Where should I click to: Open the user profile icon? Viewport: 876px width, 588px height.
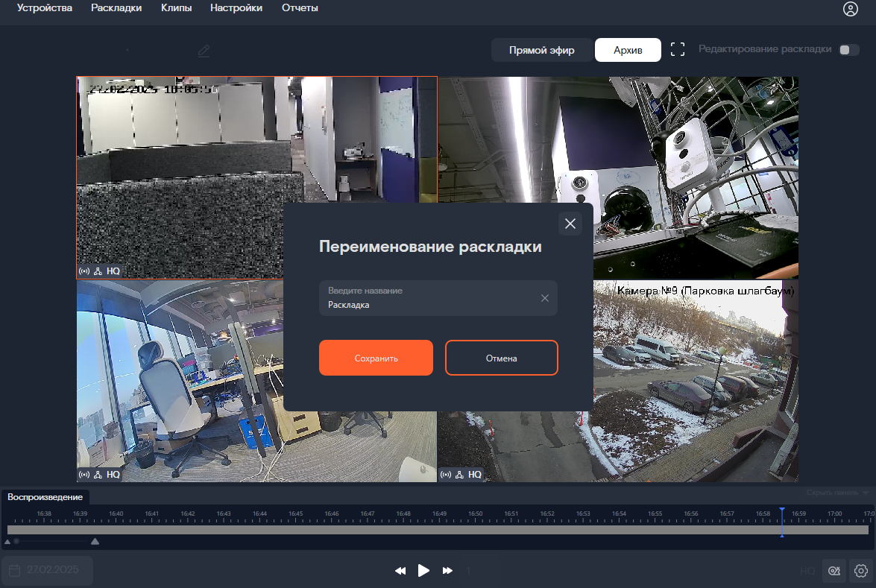pos(851,9)
